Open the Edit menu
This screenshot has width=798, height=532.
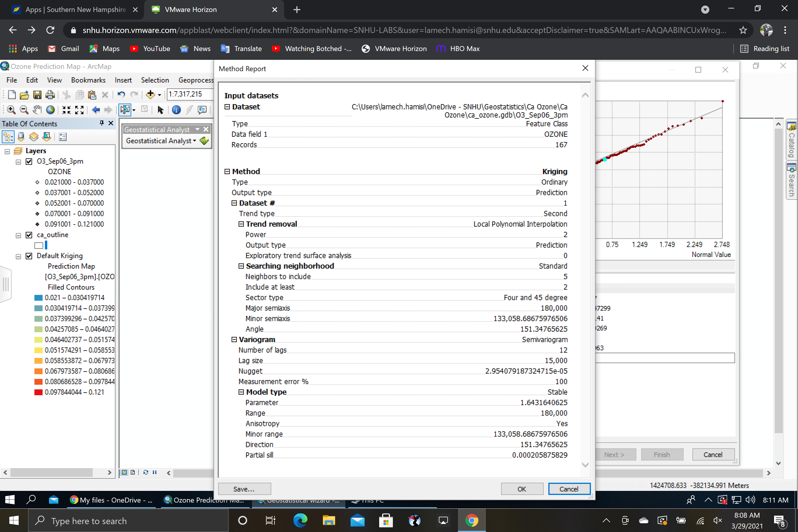[32, 80]
